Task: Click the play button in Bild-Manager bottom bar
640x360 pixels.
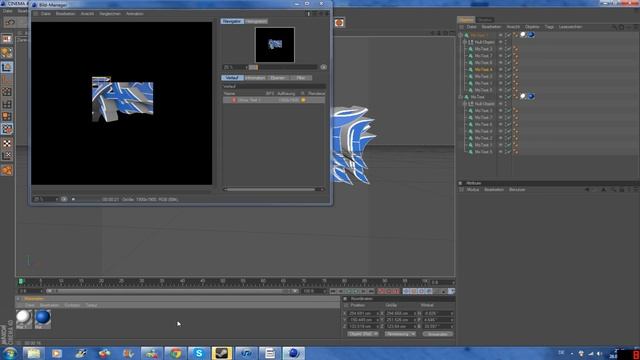Action: coord(73,199)
